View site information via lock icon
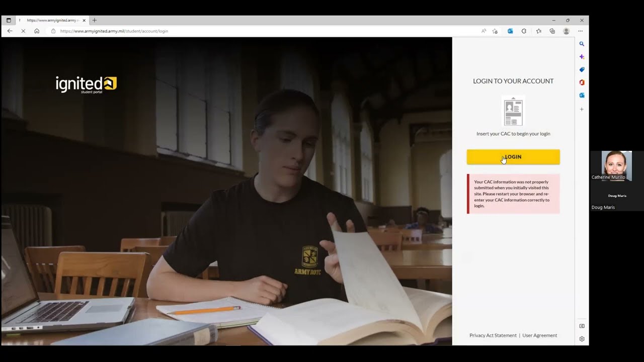This screenshot has height=362, width=644. (x=53, y=31)
